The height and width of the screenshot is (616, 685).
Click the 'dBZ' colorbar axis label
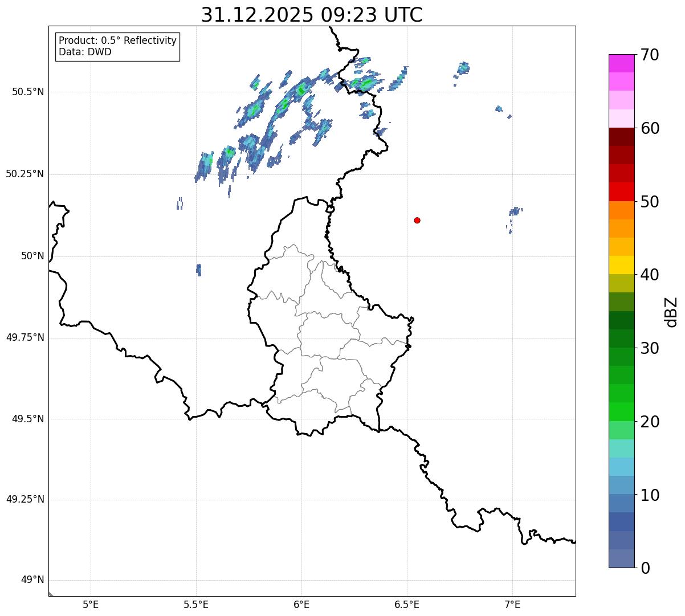click(671, 312)
